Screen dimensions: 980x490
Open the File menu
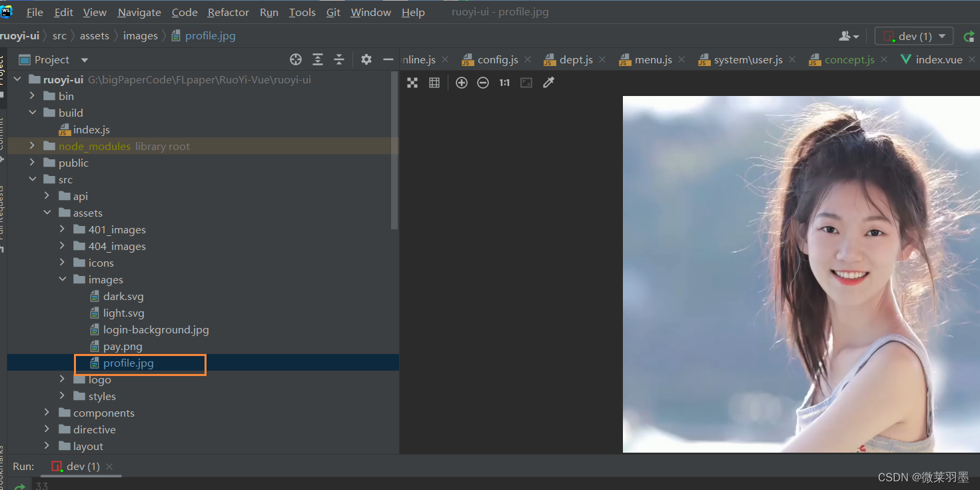[35, 12]
